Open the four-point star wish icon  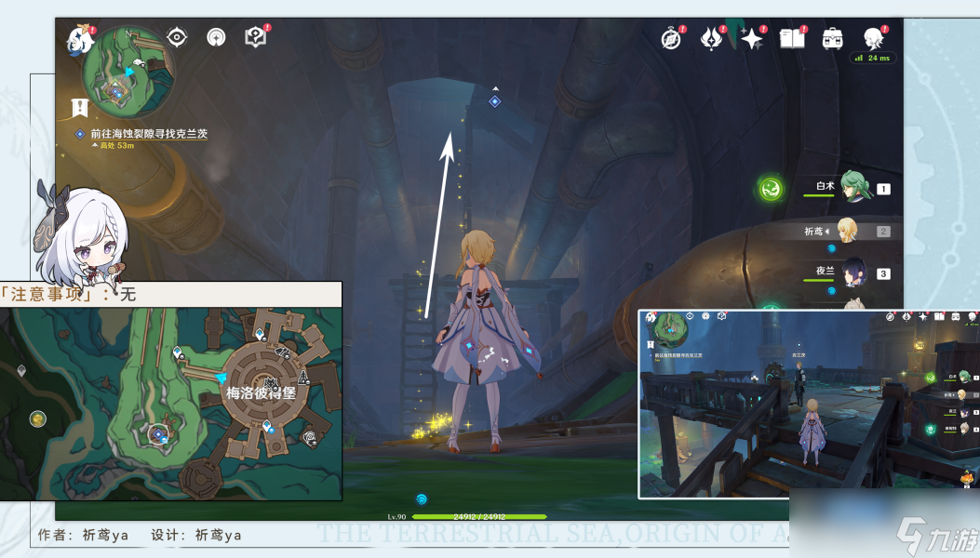(751, 39)
